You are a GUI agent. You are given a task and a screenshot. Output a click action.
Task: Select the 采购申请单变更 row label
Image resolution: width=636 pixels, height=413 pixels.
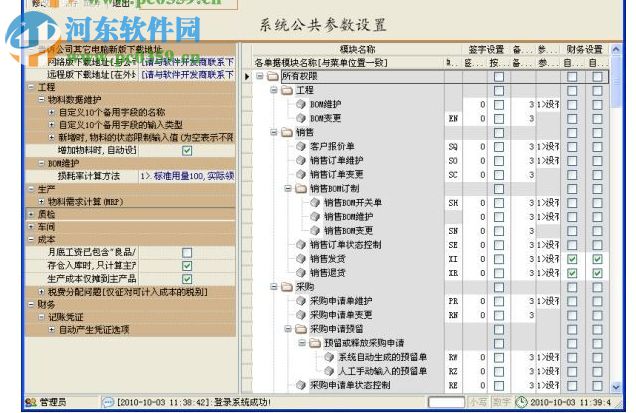click(341, 315)
